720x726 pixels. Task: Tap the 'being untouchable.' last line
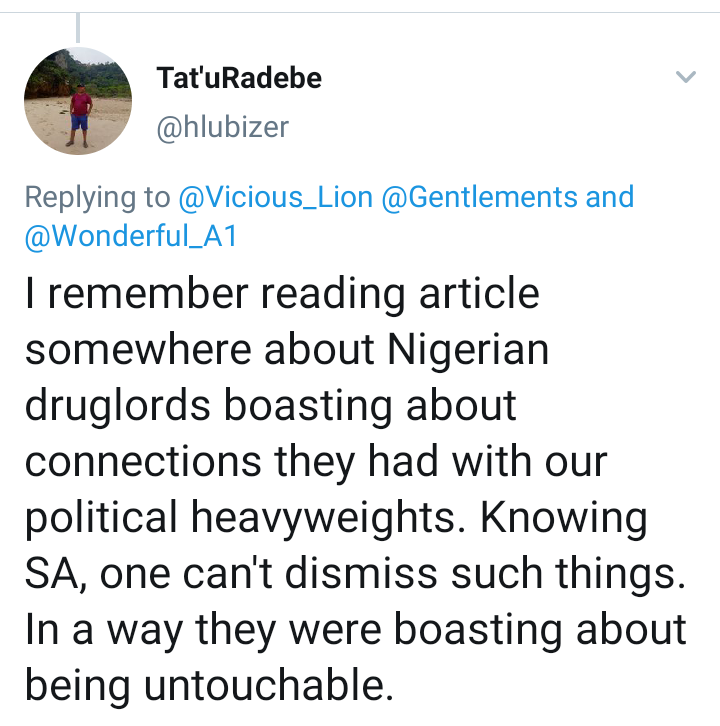click(x=209, y=685)
